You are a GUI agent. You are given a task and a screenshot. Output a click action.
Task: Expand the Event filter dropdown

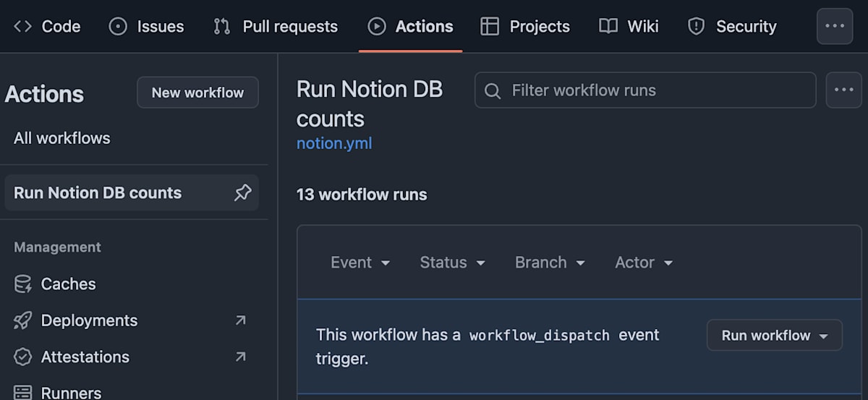pyautogui.click(x=360, y=263)
